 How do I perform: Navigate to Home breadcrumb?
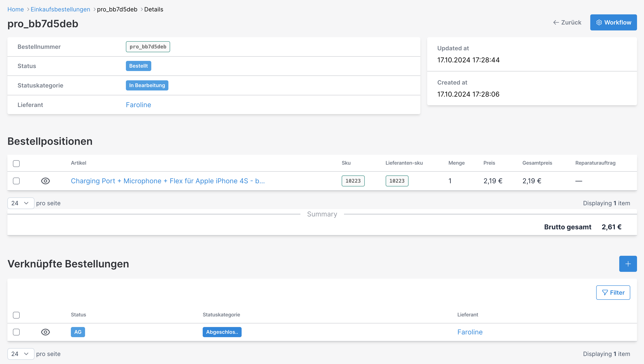[x=15, y=9]
